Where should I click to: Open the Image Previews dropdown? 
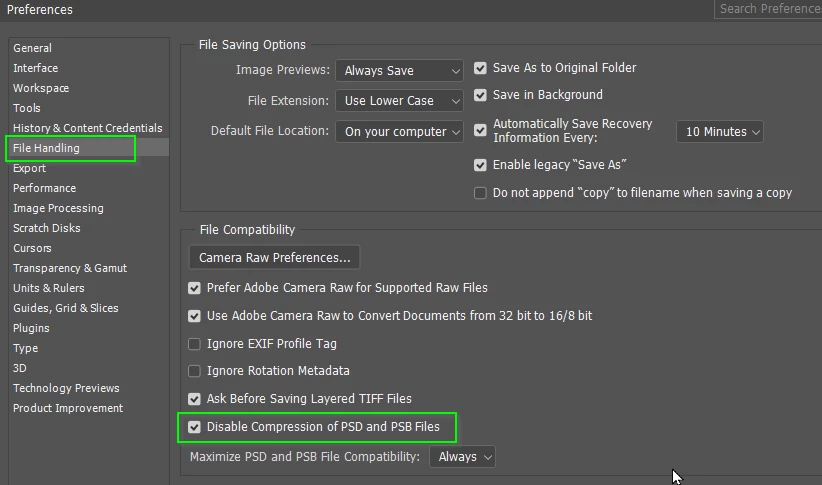coord(399,70)
